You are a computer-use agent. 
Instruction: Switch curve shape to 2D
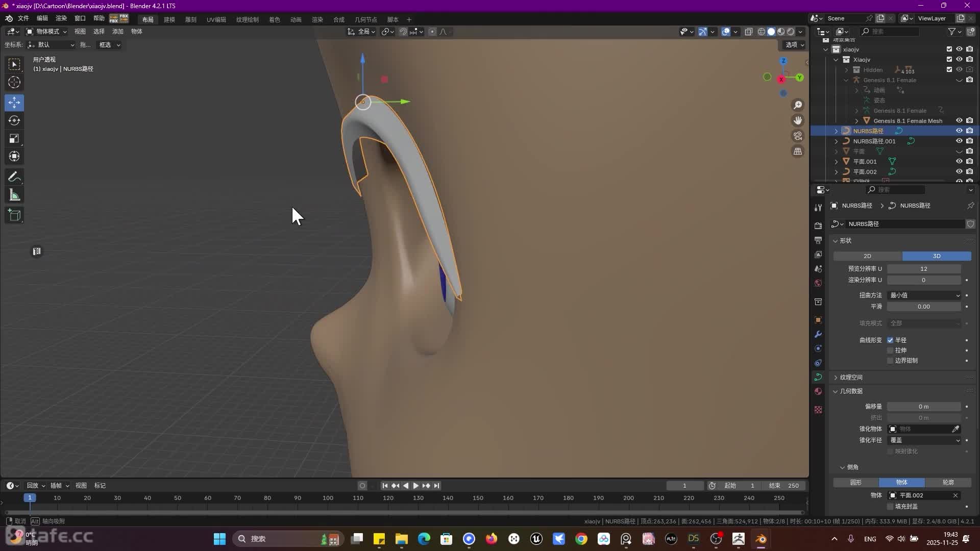click(x=867, y=256)
